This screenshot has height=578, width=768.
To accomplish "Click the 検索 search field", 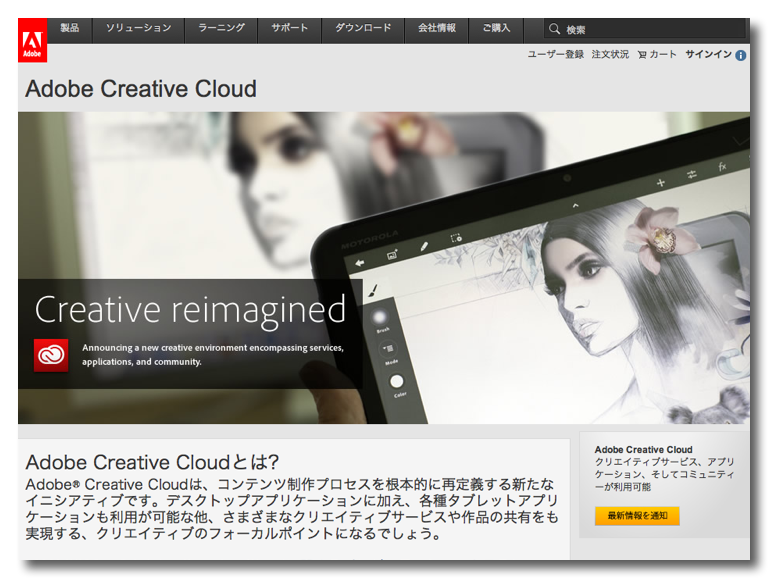I will pos(645,29).
